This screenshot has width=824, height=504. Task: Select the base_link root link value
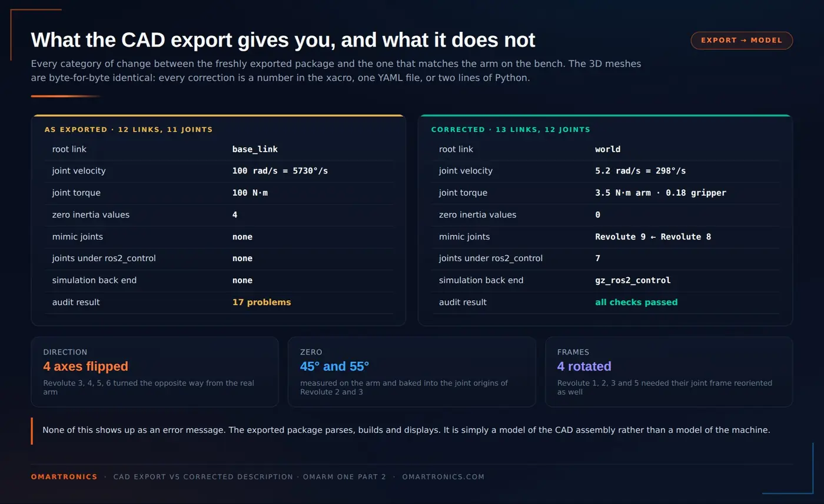(x=255, y=149)
